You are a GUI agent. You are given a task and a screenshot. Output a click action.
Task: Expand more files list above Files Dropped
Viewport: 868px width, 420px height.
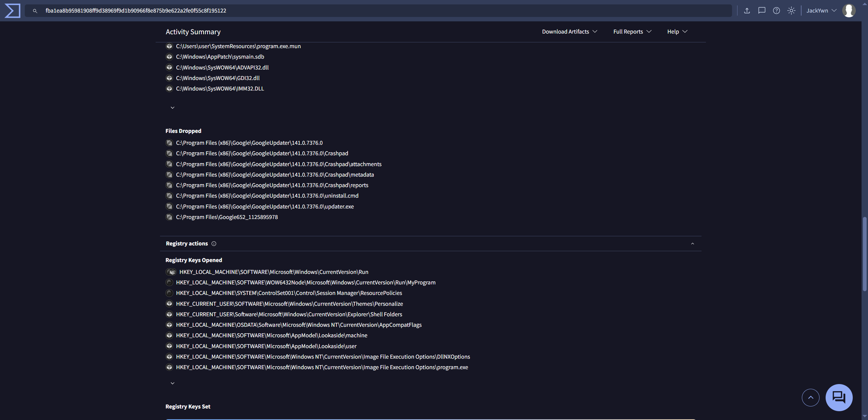pos(173,107)
